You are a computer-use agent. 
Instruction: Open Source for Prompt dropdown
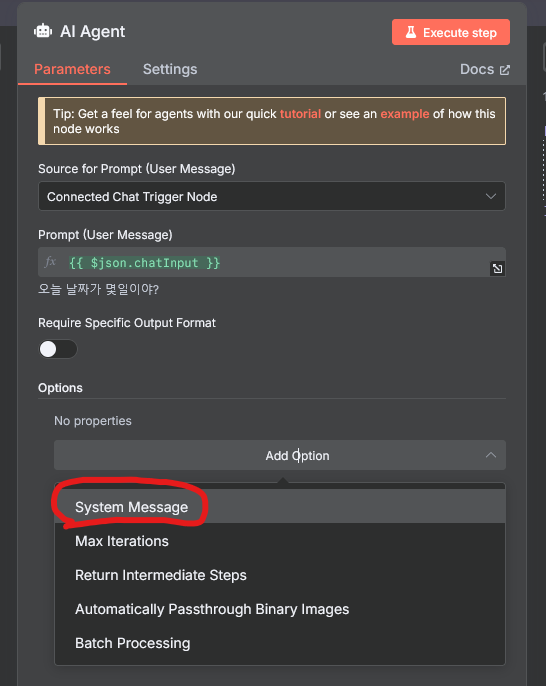pyautogui.click(x=272, y=196)
